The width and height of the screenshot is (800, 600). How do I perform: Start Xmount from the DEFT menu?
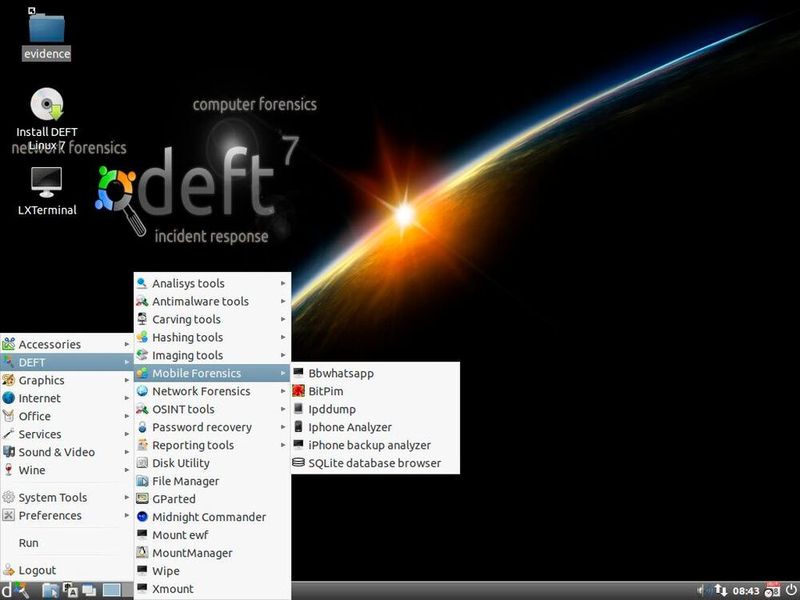[x=212, y=589]
